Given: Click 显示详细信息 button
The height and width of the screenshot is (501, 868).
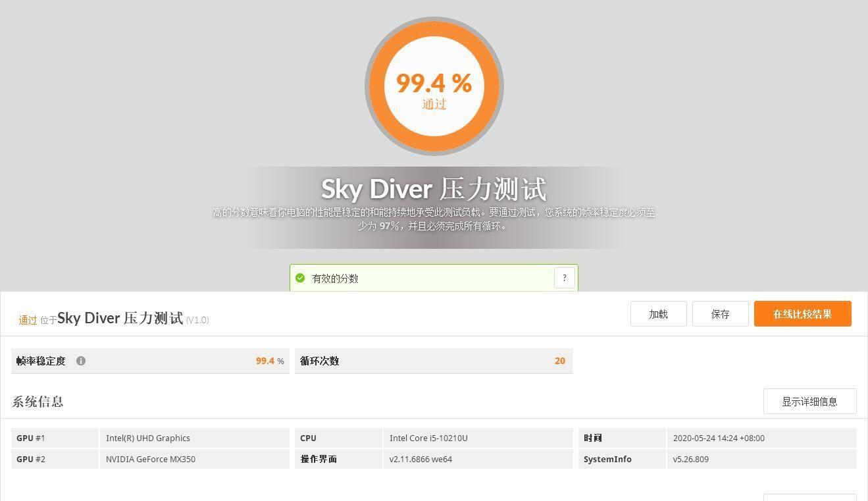Looking at the screenshot, I should 809,402.
